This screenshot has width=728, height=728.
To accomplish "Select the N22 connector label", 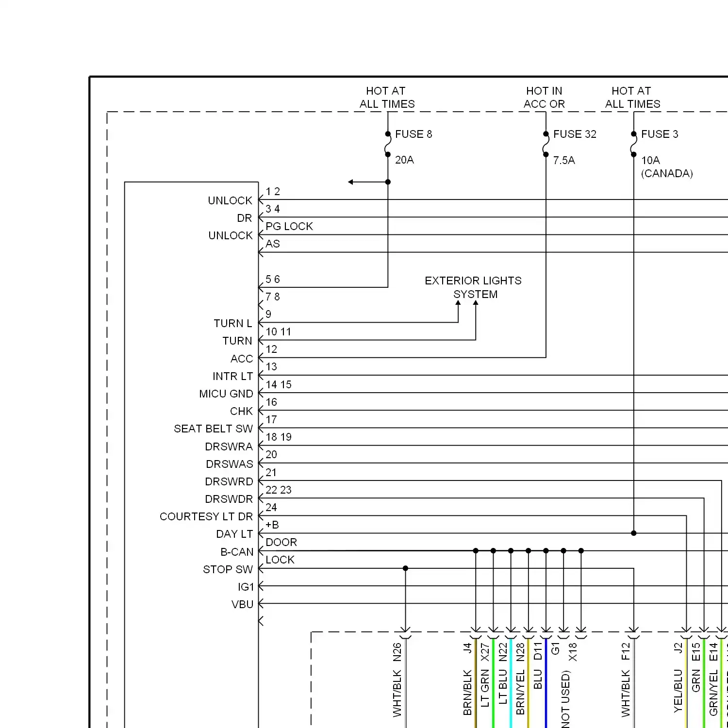I will pos(502,652).
